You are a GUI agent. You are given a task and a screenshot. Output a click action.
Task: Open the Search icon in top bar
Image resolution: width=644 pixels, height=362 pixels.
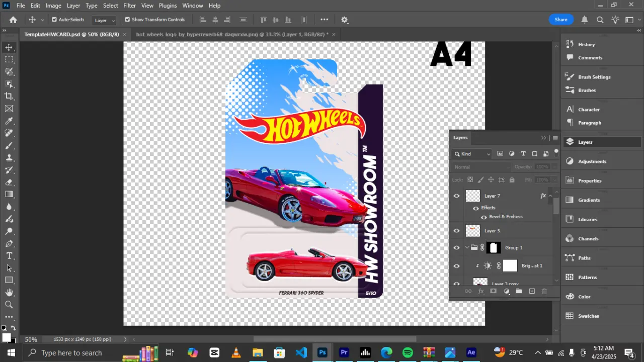click(600, 20)
